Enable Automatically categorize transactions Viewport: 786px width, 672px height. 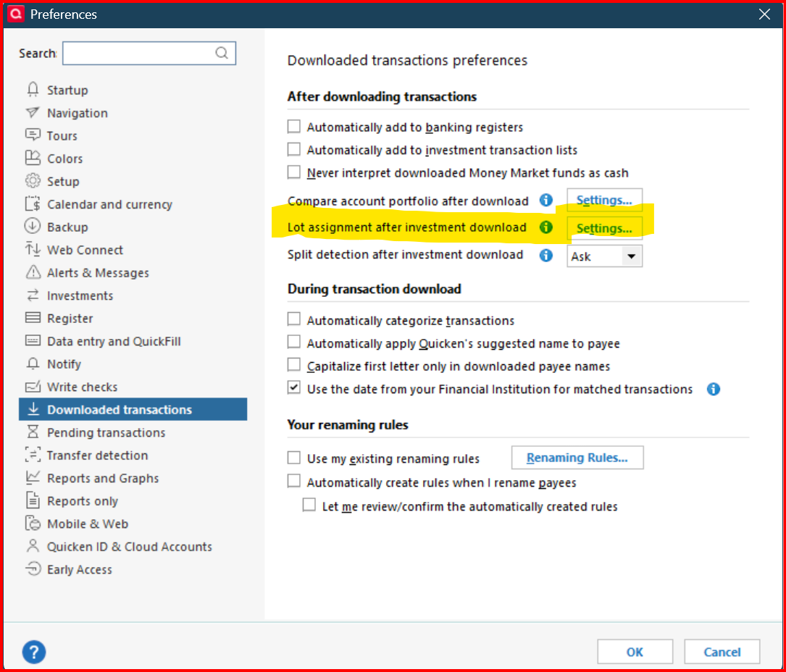click(293, 319)
